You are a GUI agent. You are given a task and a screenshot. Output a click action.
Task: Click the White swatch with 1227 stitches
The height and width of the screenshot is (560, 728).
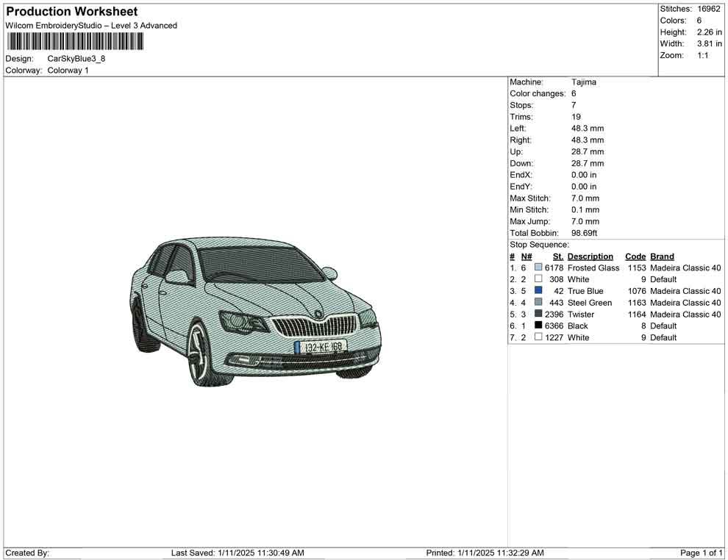click(x=538, y=337)
